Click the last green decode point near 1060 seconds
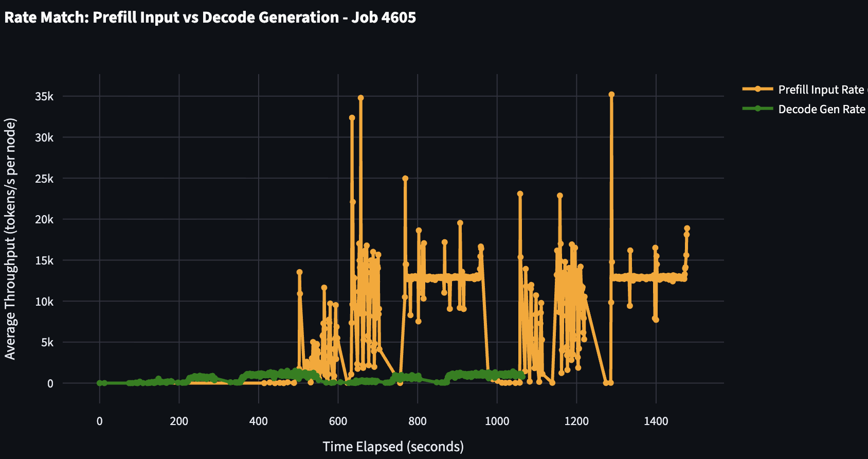This screenshot has height=459, width=868. pyautogui.click(x=522, y=376)
